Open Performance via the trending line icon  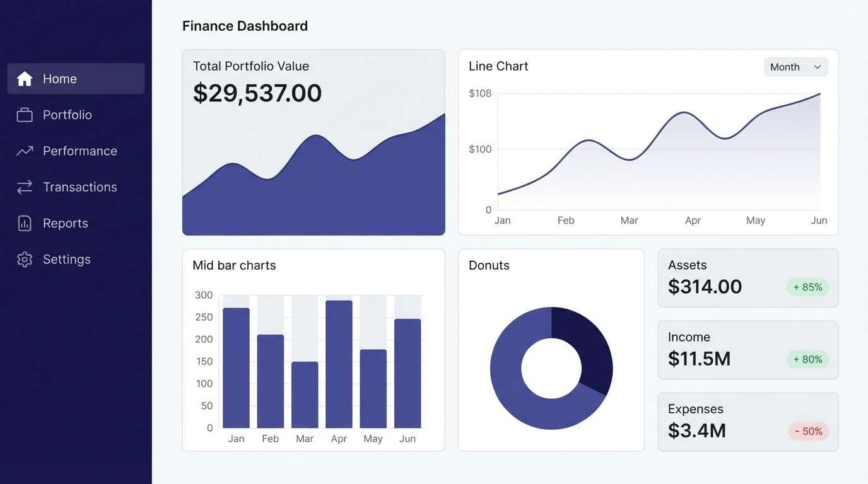point(24,150)
